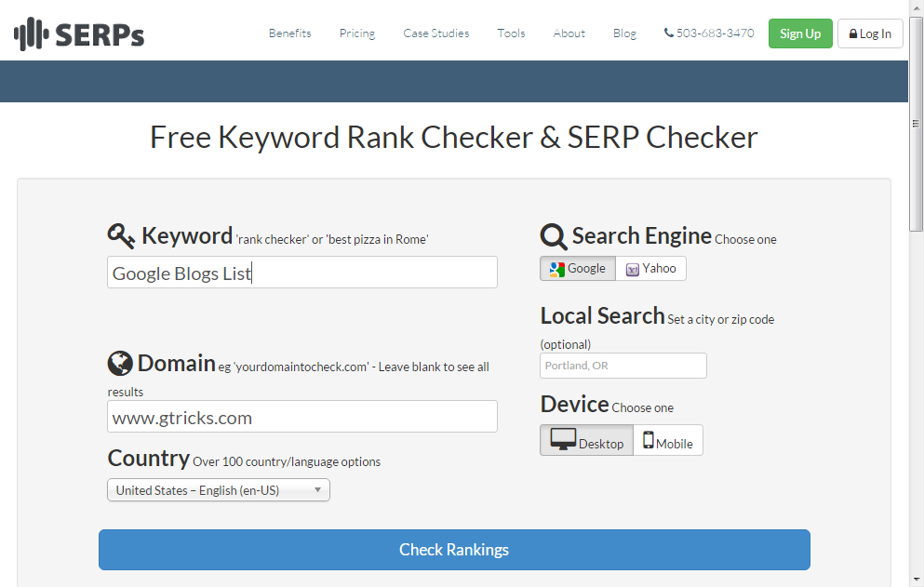Click the green Sign Up button
The width and height of the screenshot is (924, 587).
[x=800, y=33]
